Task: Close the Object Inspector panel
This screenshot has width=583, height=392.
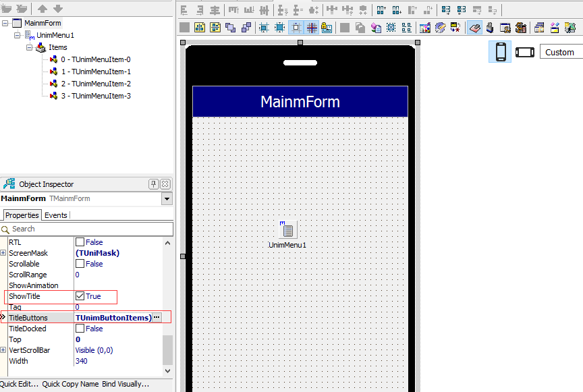Action: (x=165, y=184)
